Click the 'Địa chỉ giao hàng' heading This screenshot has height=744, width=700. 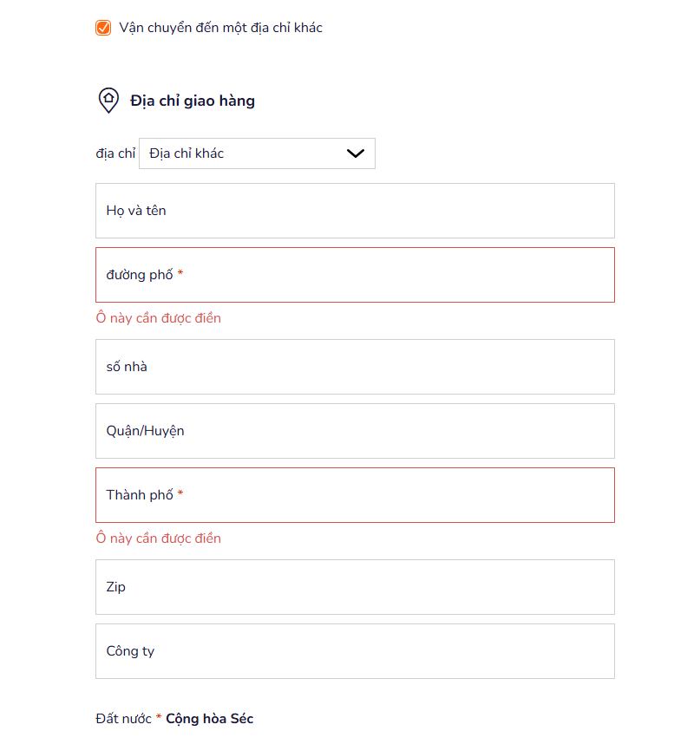click(193, 101)
